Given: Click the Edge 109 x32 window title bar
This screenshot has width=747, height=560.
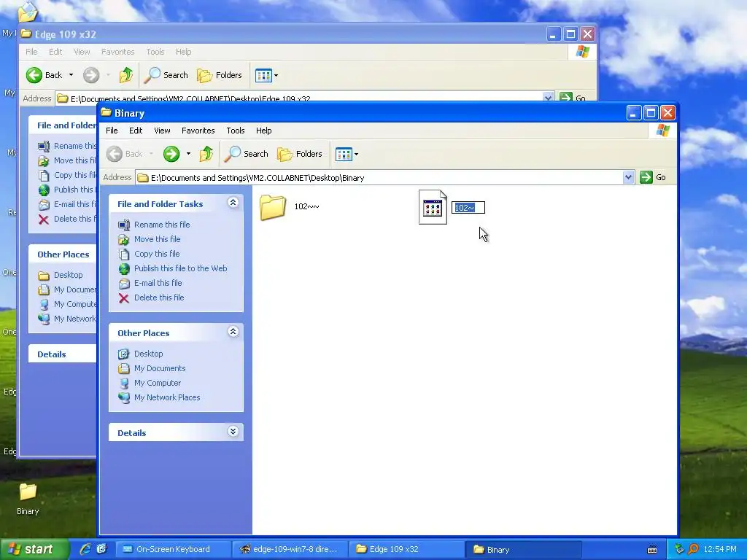Looking at the screenshot, I should [286, 34].
